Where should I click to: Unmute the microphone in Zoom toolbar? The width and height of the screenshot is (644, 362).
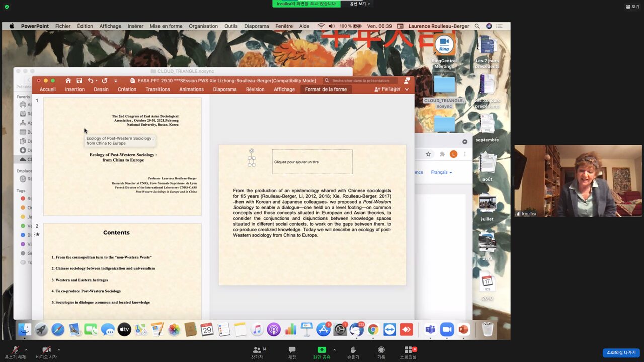15,350
